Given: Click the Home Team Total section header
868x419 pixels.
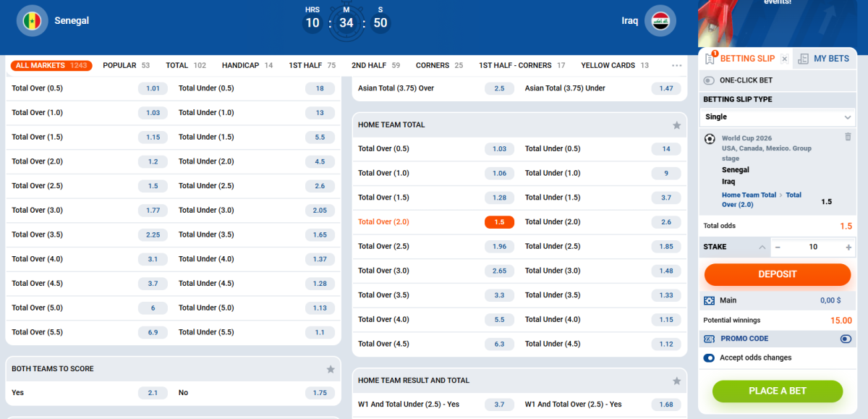Looking at the screenshot, I should [519, 125].
